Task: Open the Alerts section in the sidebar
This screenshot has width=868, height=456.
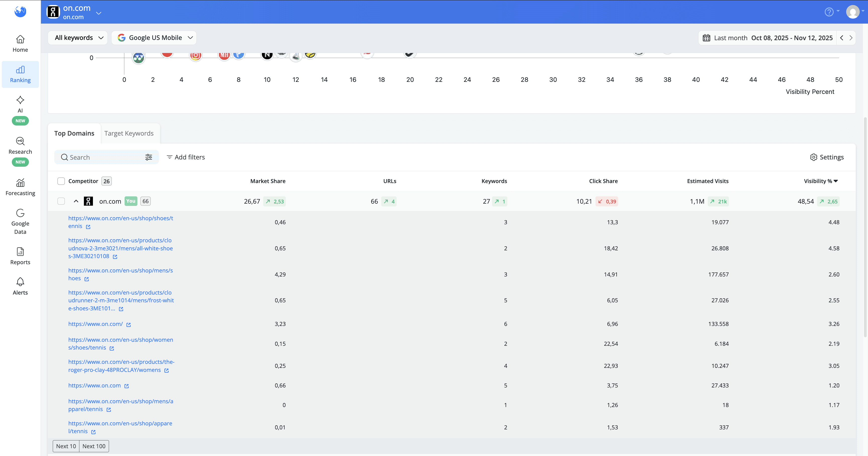Action: coord(20,286)
